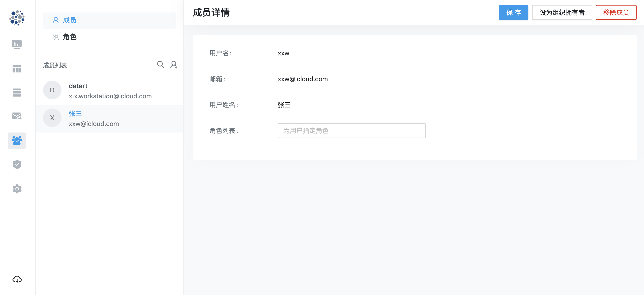Click the 用户姓名 value 张三
644x295 pixels.
[x=284, y=105]
